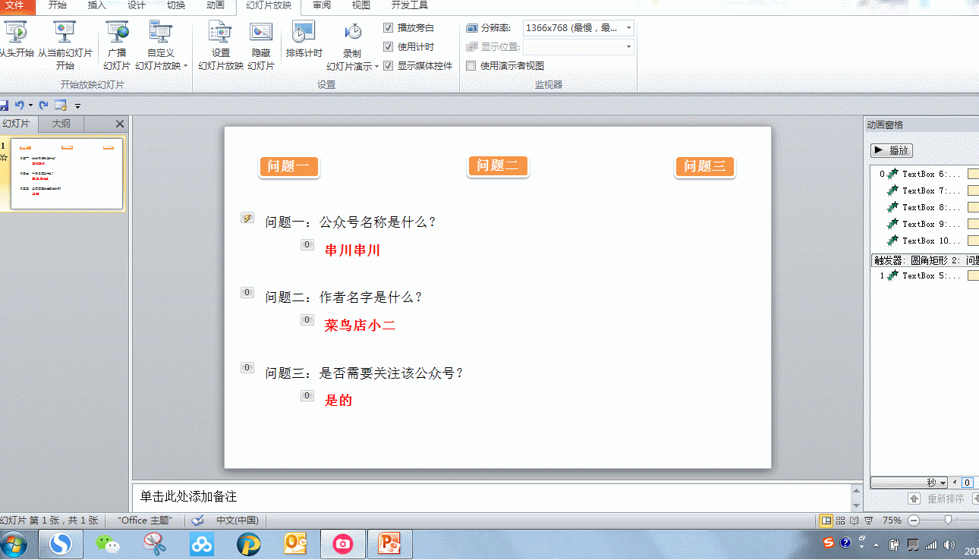The height and width of the screenshot is (560, 979).
Task: Click the zoom slider near 75%
Action: pyautogui.click(x=947, y=521)
